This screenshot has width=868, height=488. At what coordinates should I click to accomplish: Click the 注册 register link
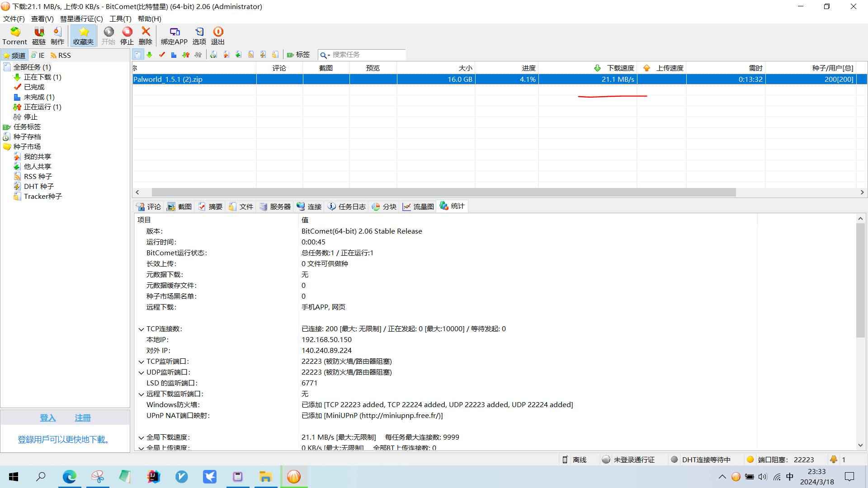pos(83,418)
